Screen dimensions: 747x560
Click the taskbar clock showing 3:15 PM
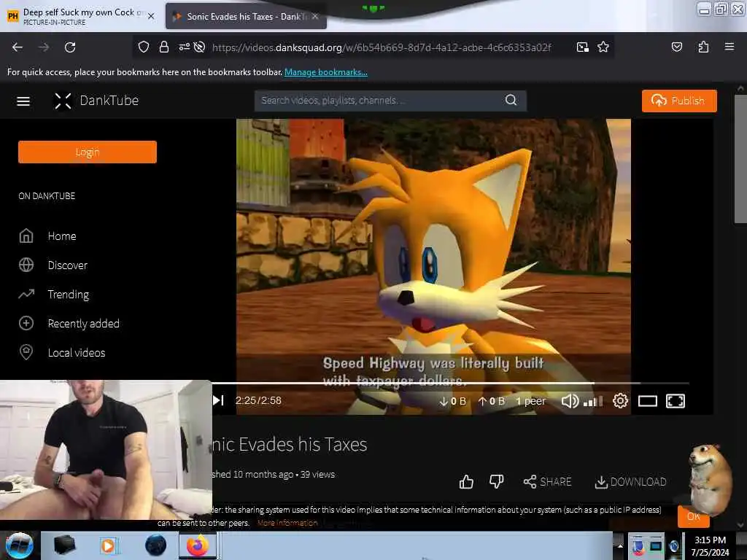coord(710,545)
